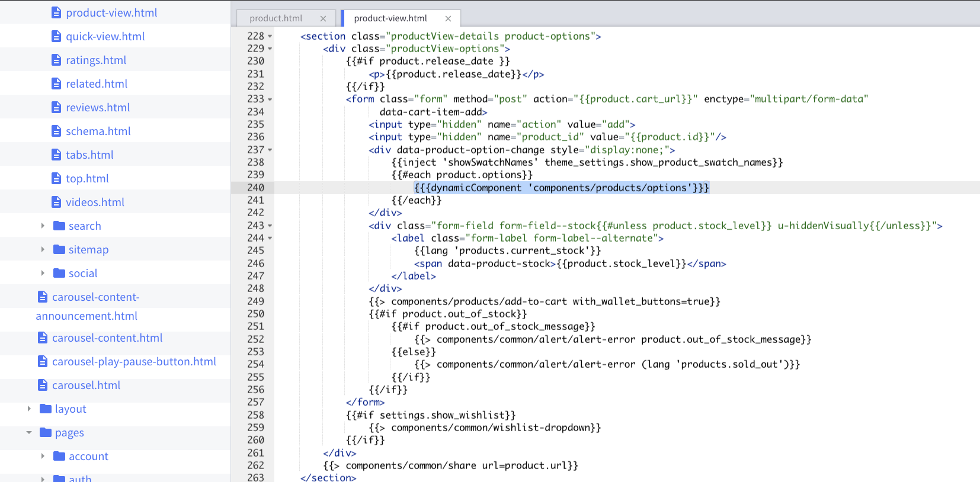Screen dimensions: 980x482
Task: Switch to the product.html tab
Action: tap(276, 18)
